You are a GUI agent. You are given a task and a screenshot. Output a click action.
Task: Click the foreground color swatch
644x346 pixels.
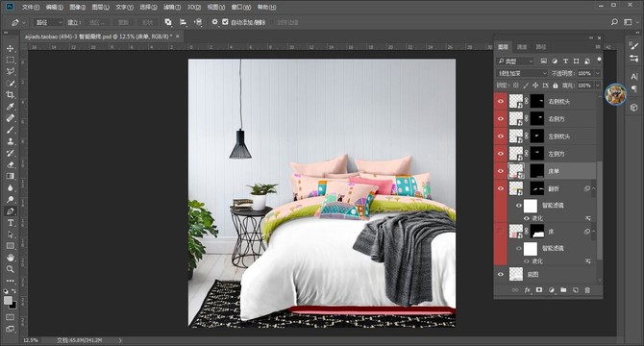(8, 301)
